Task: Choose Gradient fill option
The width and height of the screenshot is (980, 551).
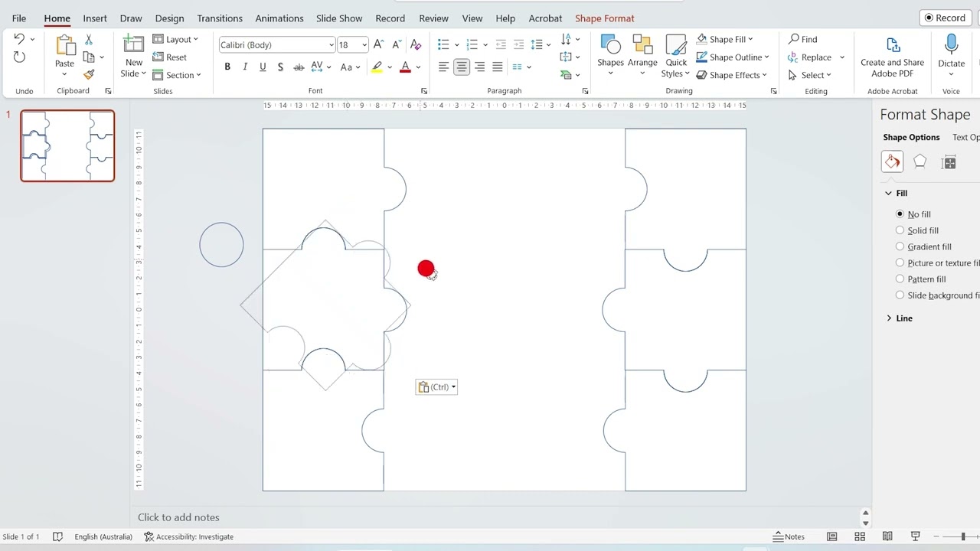Action: pos(900,246)
